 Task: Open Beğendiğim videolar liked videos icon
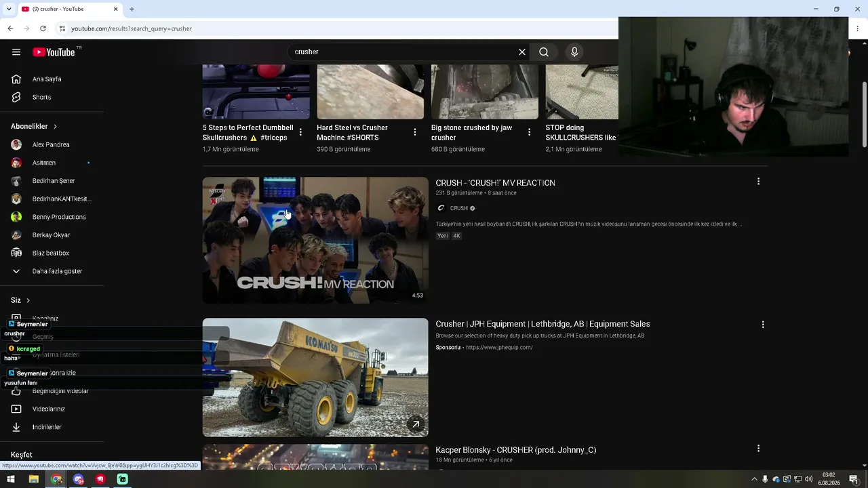pyautogui.click(x=16, y=391)
